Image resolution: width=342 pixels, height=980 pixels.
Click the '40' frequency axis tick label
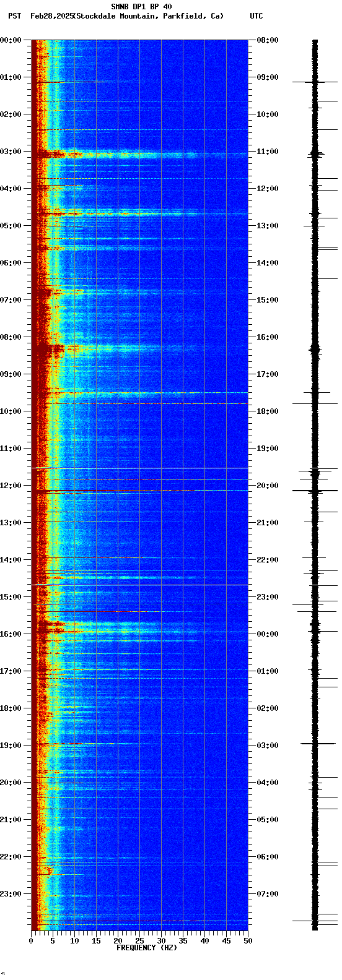point(204,941)
